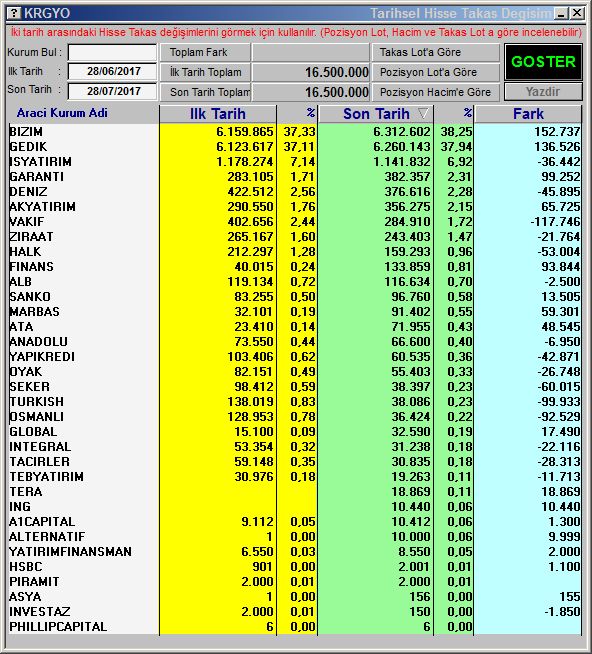Select the SANKO row name
The width and height of the screenshot is (592, 654).
30,297
